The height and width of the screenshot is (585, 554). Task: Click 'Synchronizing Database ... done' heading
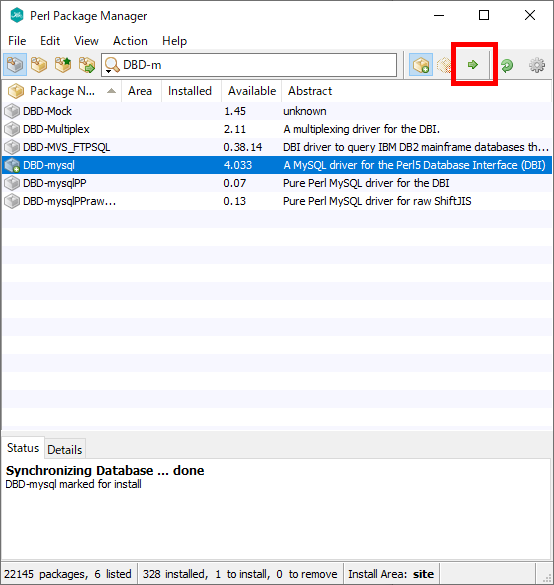pos(105,470)
